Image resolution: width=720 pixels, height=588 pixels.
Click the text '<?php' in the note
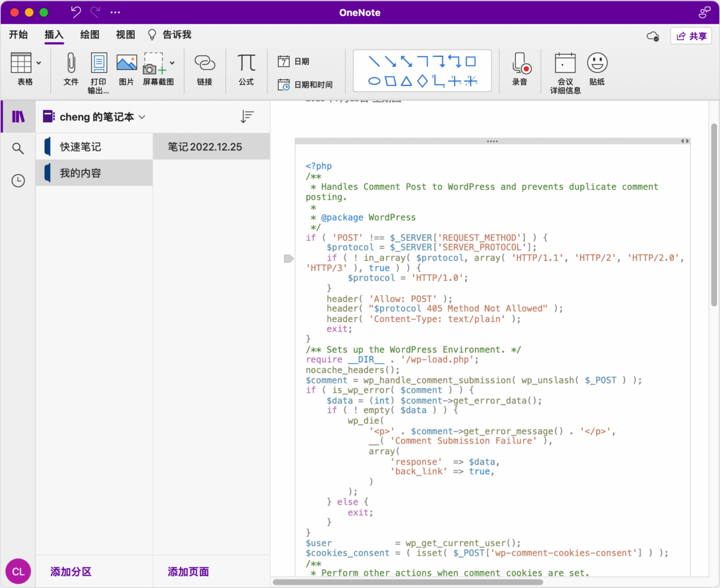pyautogui.click(x=318, y=166)
